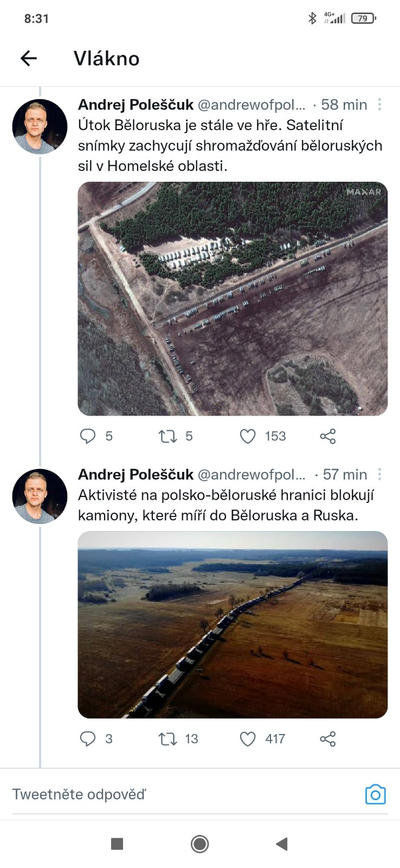Like the tweet with 153 likes
Image resolution: width=400 pixels, height=868 pixels.
pyautogui.click(x=248, y=436)
